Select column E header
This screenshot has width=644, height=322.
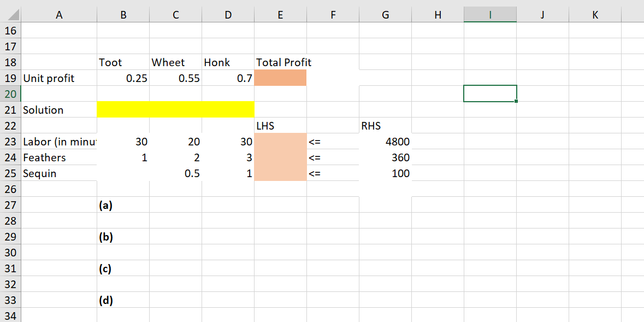tap(281, 15)
